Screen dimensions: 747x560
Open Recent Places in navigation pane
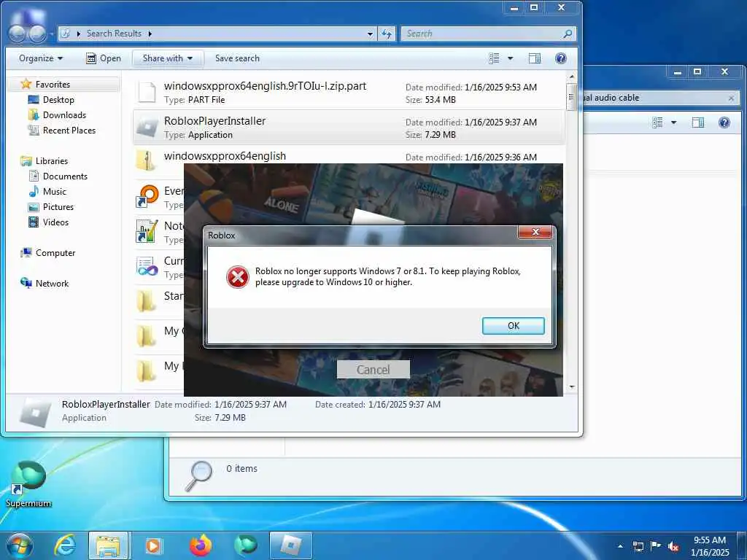(x=69, y=130)
